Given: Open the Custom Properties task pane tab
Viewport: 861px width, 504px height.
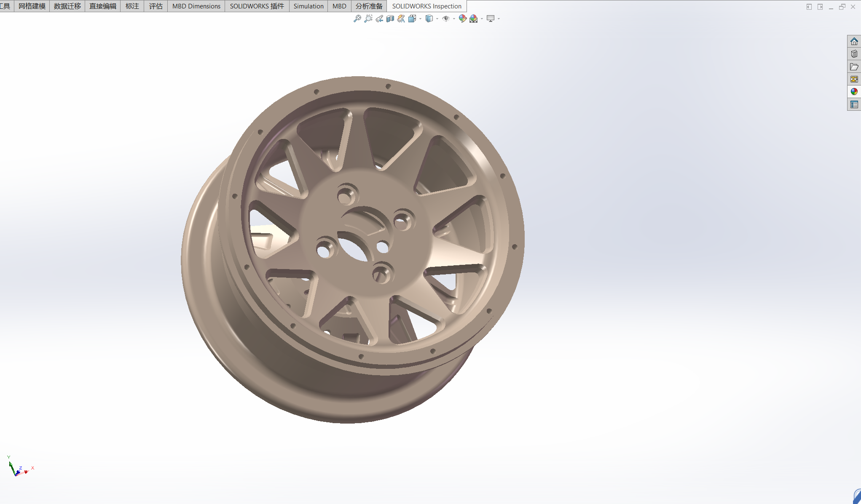Looking at the screenshot, I should coord(854,104).
